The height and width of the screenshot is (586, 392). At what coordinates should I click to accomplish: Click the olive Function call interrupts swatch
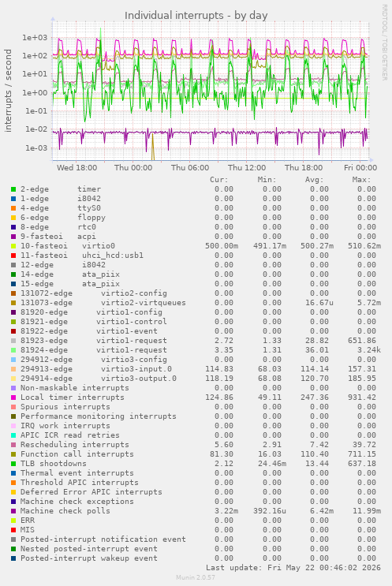[x=13, y=454]
